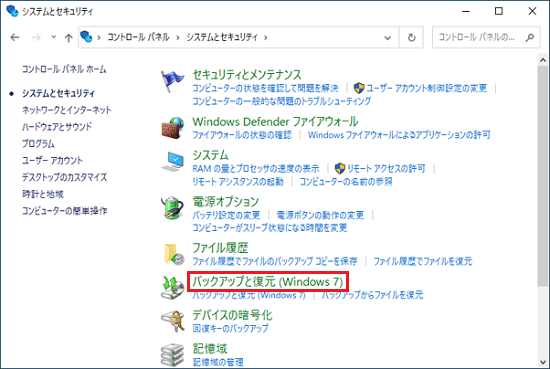This screenshot has height=369, width=550.
Task: Select デスクトップのカスタマイズ in sidebar
Action: pos(65,177)
